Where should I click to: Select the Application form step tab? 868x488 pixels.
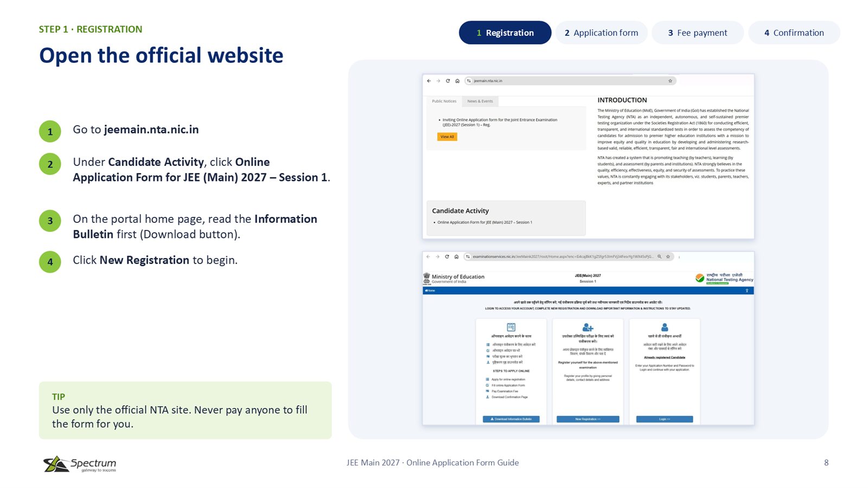tap(601, 33)
